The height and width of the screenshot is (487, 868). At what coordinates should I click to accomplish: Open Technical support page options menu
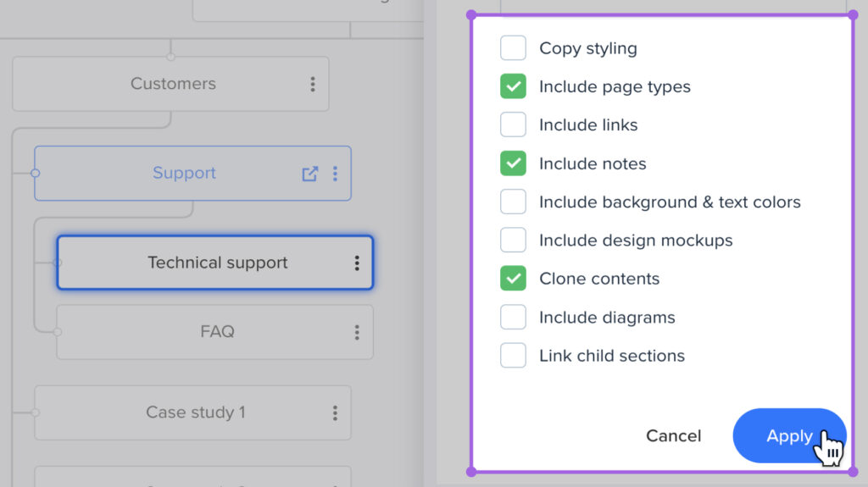[x=357, y=263]
